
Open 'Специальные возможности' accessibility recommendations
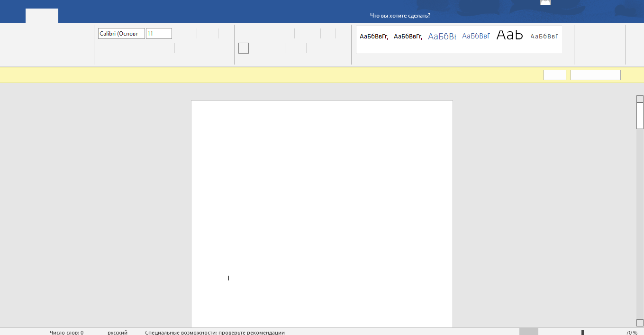point(215,332)
